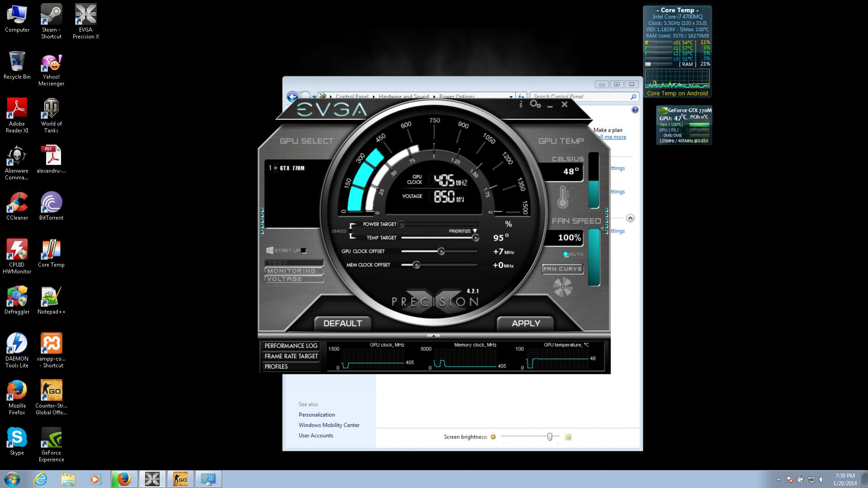Open Windows Start menu
Screen dimensions: 868x488
pyautogui.click(x=12, y=479)
